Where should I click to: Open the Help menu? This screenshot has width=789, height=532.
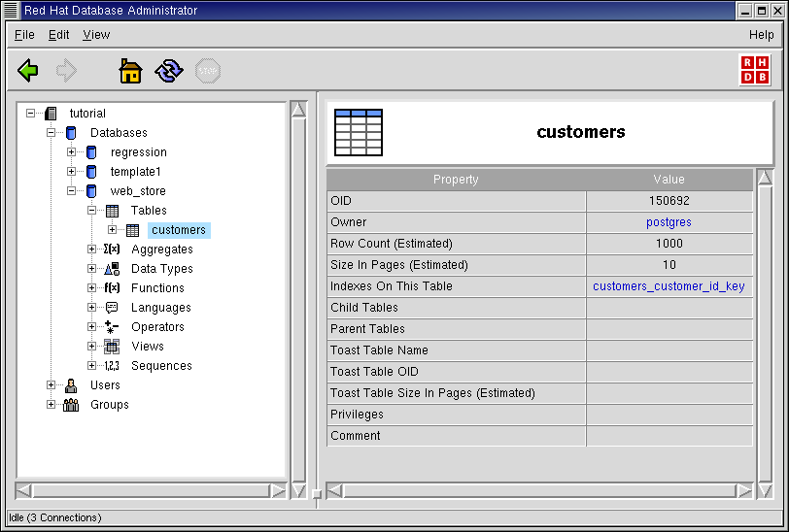tap(762, 35)
